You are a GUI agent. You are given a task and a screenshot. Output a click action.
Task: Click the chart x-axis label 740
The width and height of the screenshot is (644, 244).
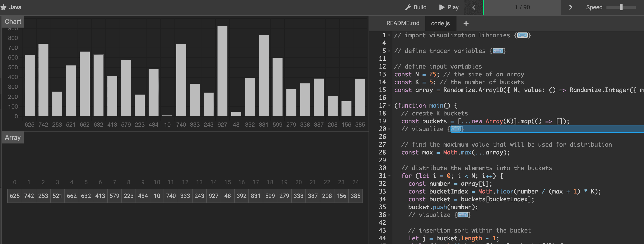click(181, 125)
